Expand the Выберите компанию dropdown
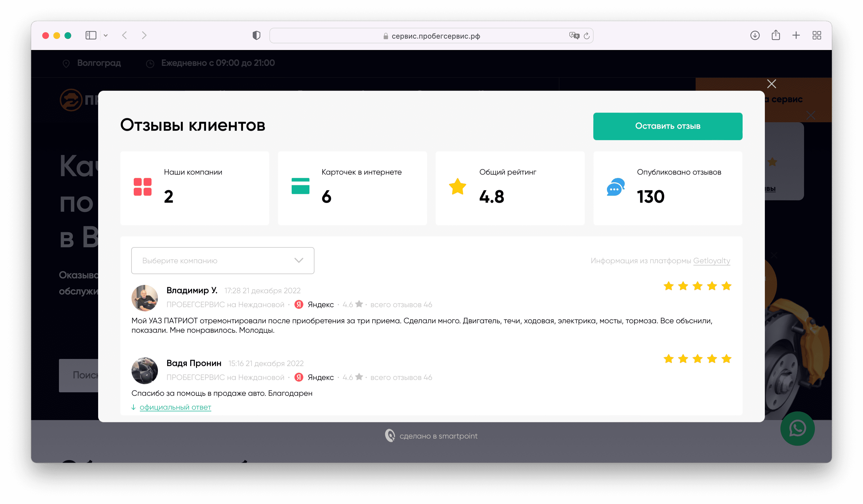Image resolution: width=863 pixels, height=504 pixels. [x=223, y=261]
